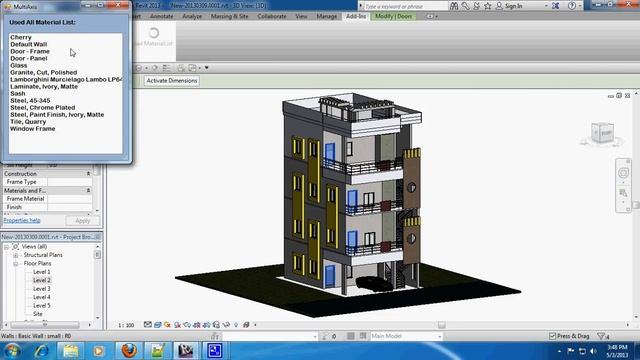Click the visual style cube icon
This screenshot has height=360, width=640.
pyautogui.click(x=158, y=325)
